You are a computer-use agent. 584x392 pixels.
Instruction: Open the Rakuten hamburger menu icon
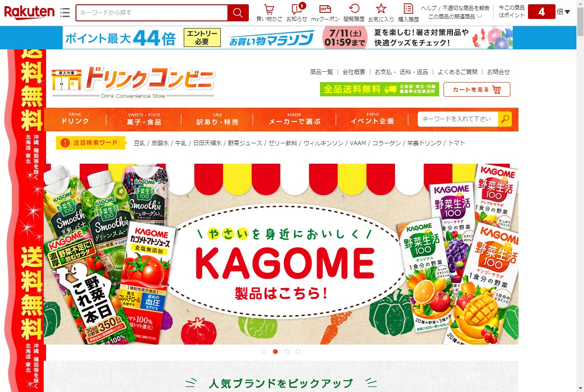(x=65, y=13)
